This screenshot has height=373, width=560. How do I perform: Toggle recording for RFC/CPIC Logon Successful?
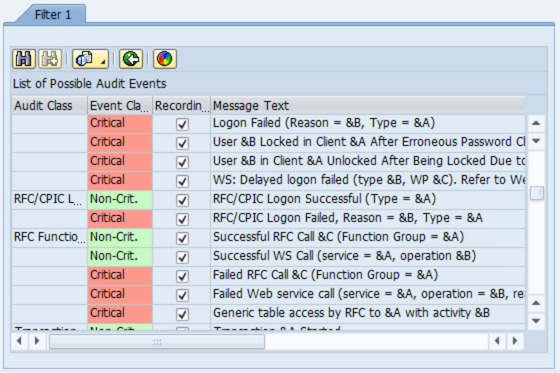pyautogui.click(x=182, y=200)
